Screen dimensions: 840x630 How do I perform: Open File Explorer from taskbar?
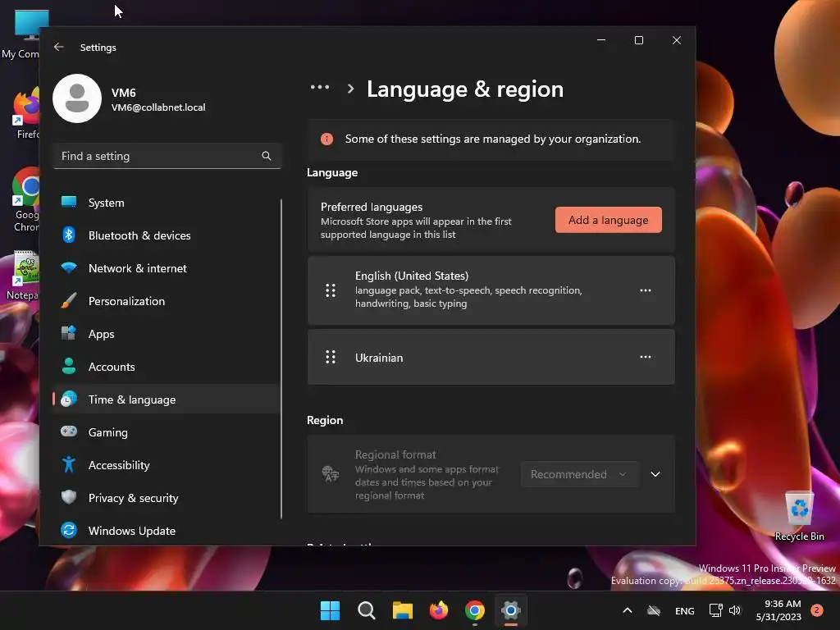coord(402,610)
